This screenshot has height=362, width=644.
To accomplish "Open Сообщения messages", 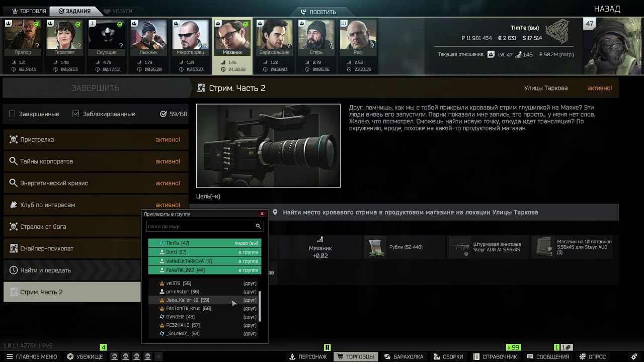I will tap(547, 356).
